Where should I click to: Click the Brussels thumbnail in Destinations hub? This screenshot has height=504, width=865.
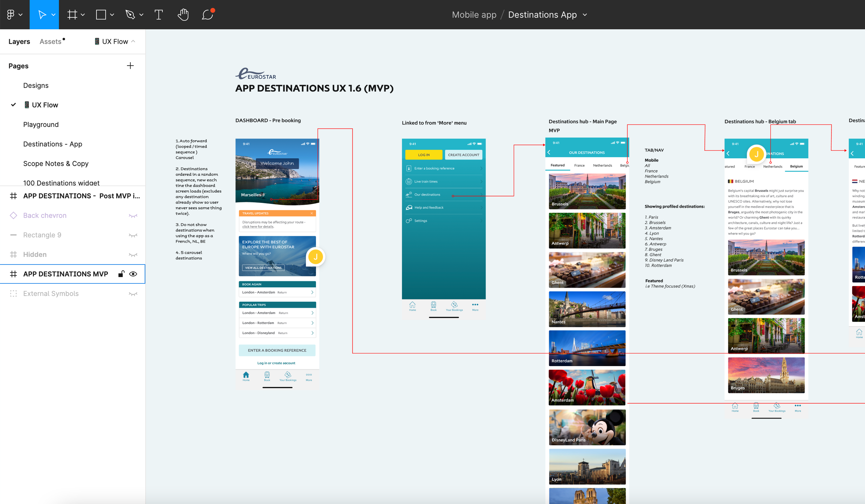(x=587, y=191)
